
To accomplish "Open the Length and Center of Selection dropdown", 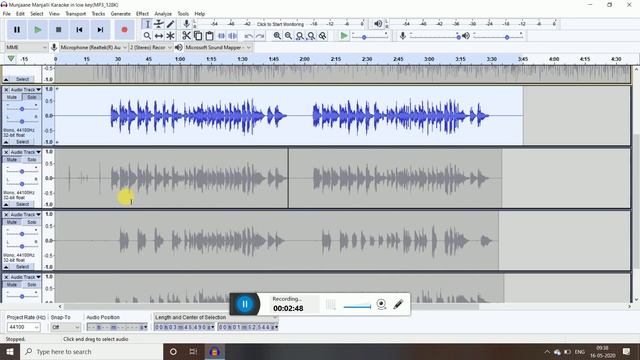I will [x=215, y=317].
